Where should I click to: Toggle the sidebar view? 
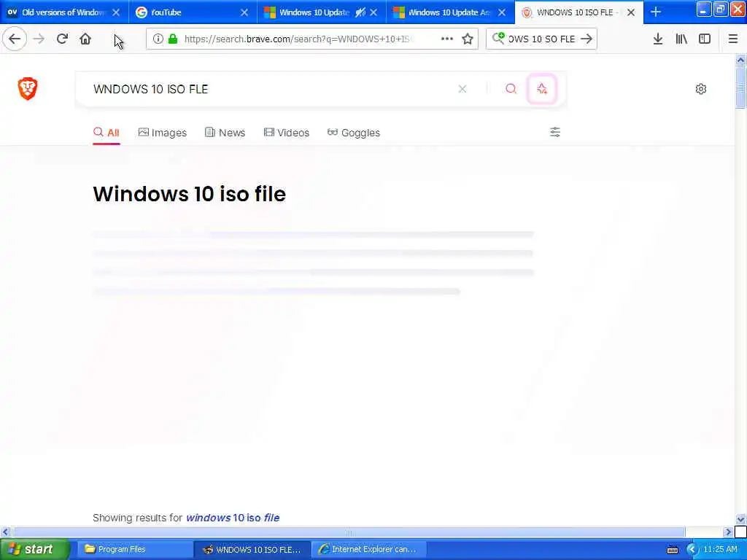tap(705, 39)
